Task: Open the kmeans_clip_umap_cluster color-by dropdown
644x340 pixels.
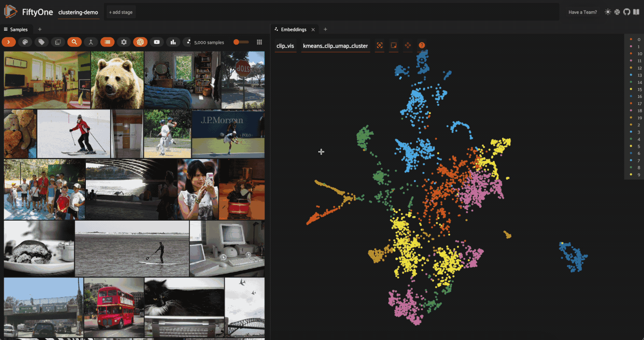Action: (x=336, y=46)
